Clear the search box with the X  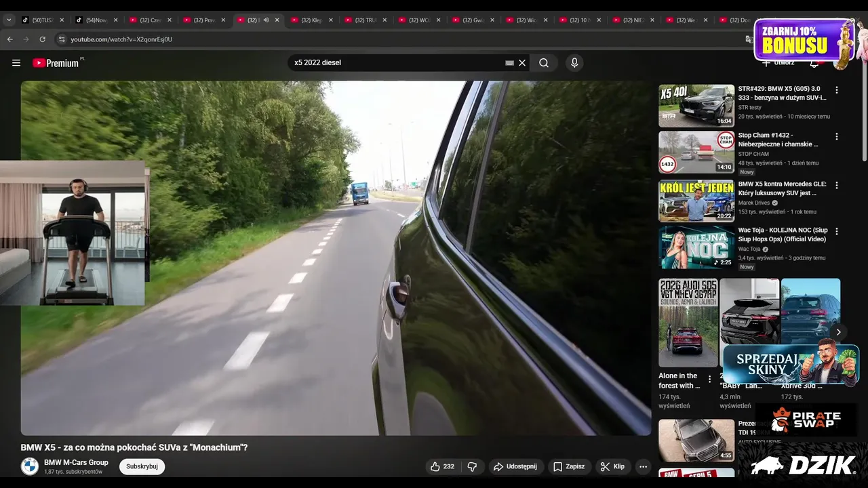click(x=522, y=62)
